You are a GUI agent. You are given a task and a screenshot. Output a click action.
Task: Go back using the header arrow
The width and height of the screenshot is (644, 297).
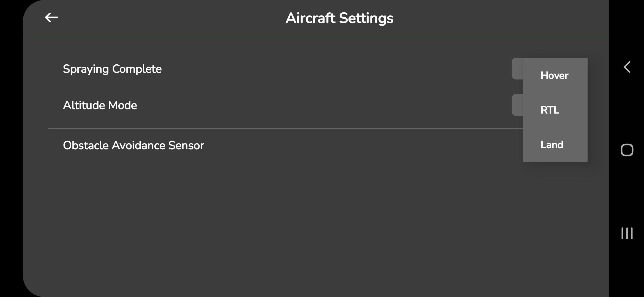51,18
